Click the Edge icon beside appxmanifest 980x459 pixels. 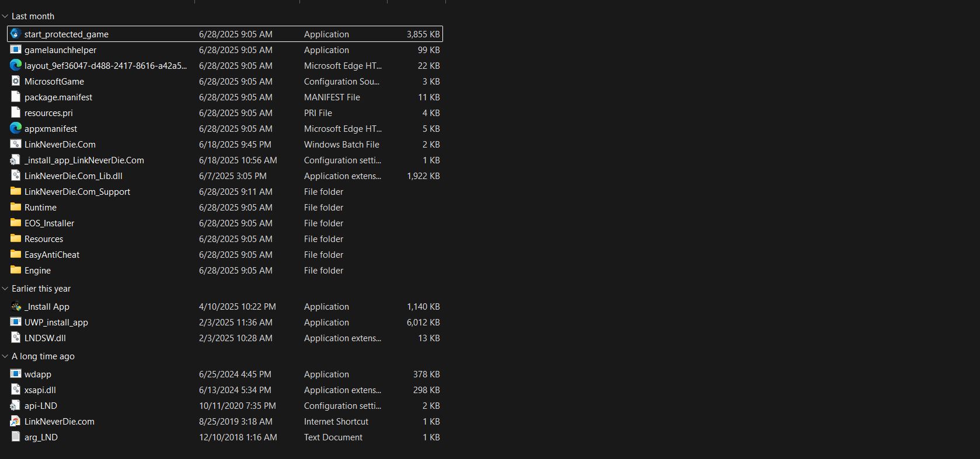click(16, 128)
